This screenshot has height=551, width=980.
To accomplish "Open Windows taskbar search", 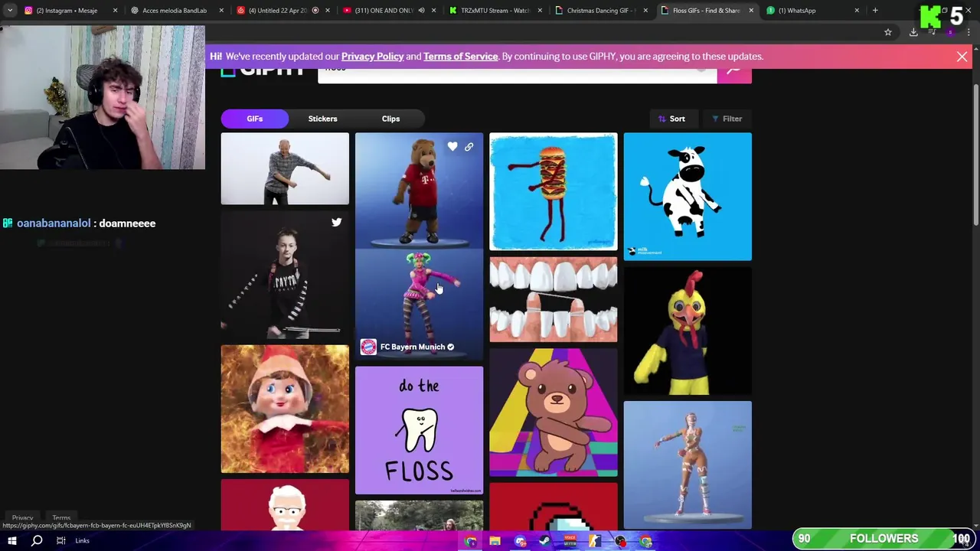I will tap(37, 540).
